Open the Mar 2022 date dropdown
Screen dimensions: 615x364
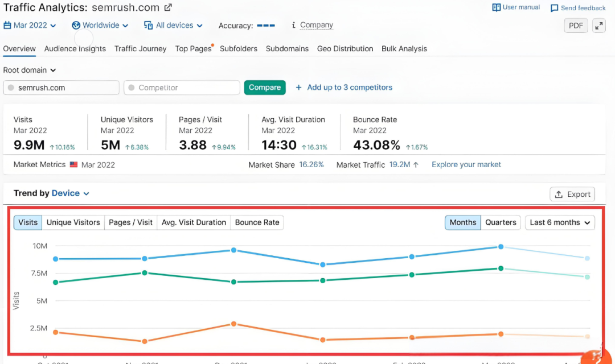30,25
